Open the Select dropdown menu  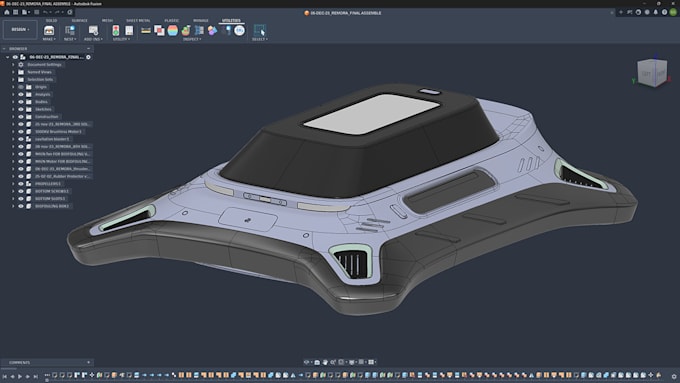[x=260, y=39]
